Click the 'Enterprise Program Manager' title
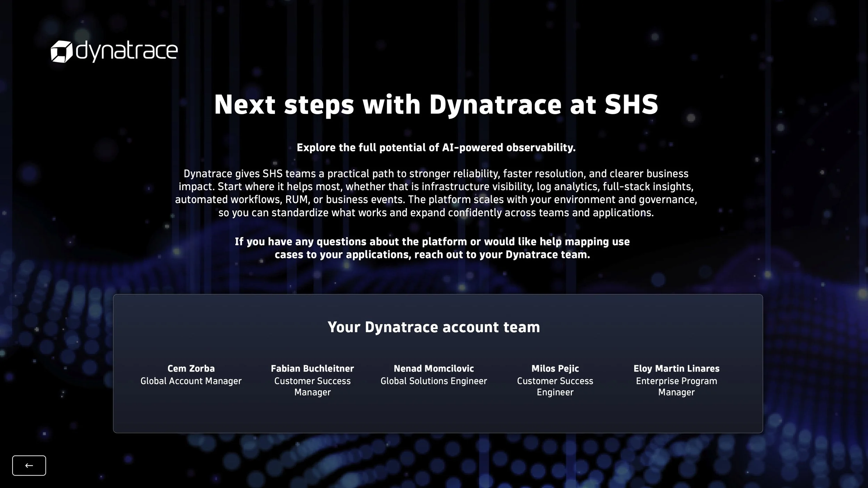Image resolution: width=868 pixels, height=488 pixels. pos(676,386)
